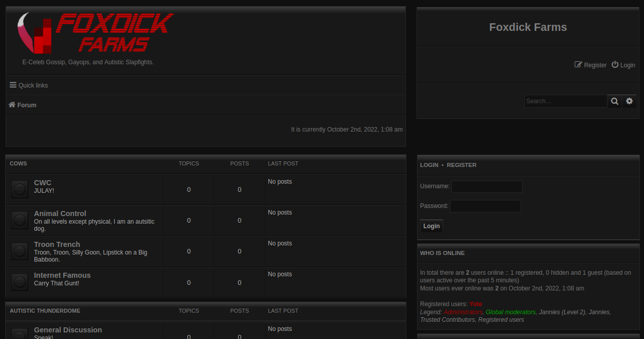The height and width of the screenshot is (339, 644).
Task: Open registered user Yote's profile
Action: (476, 304)
